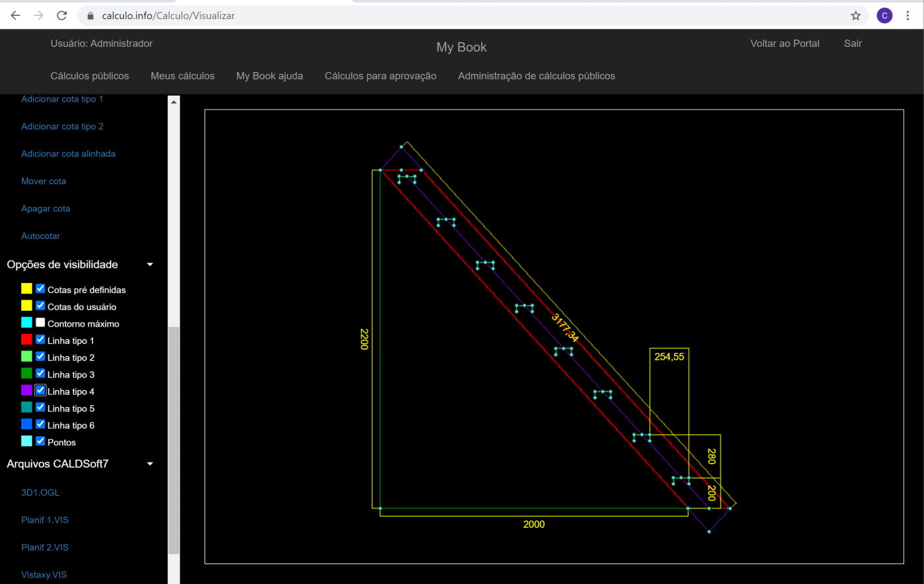Viewport: 924px width, 584px height.
Task: Collapse Opções de visibilidade section
Action: pos(150,265)
